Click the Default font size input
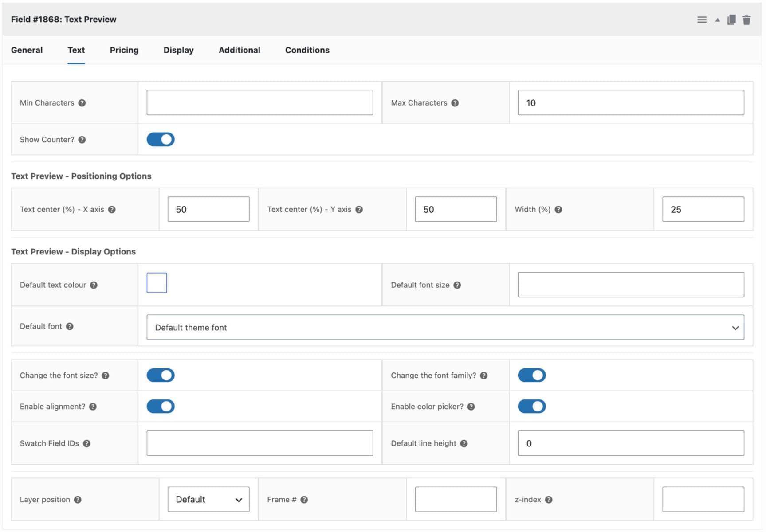 pos(631,285)
